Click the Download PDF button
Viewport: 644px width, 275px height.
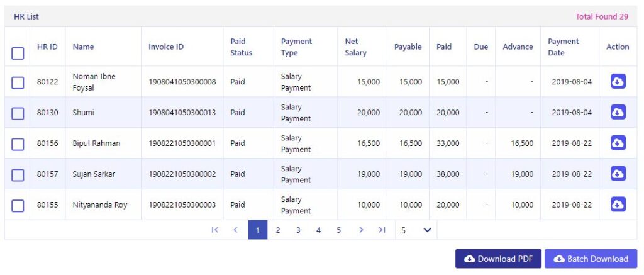[x=498, y=259]
